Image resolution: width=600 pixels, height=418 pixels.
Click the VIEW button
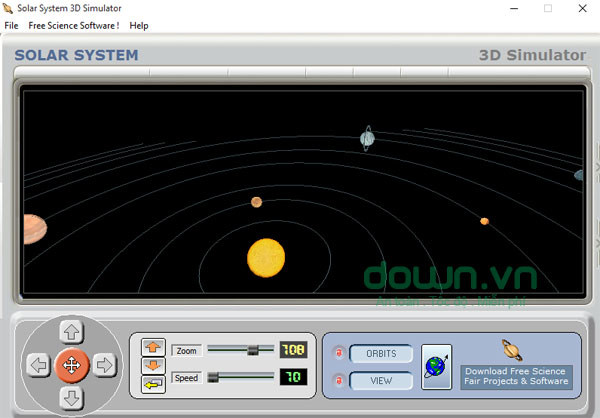pyautogui.click(x=381, y=381)
